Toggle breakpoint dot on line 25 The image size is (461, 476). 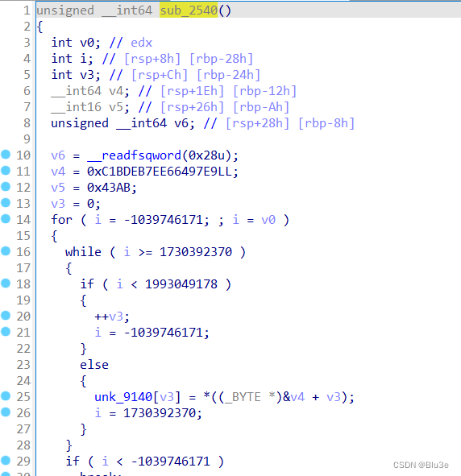pos(6,396)
